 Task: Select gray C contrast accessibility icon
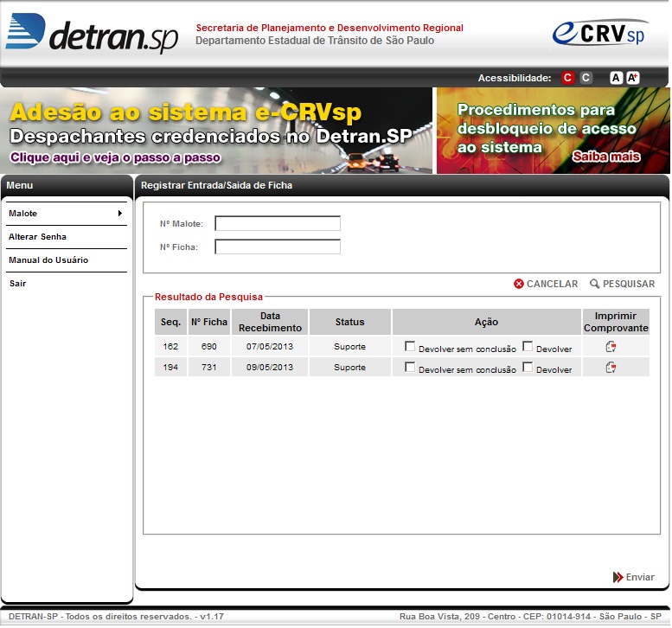(586, 78)
